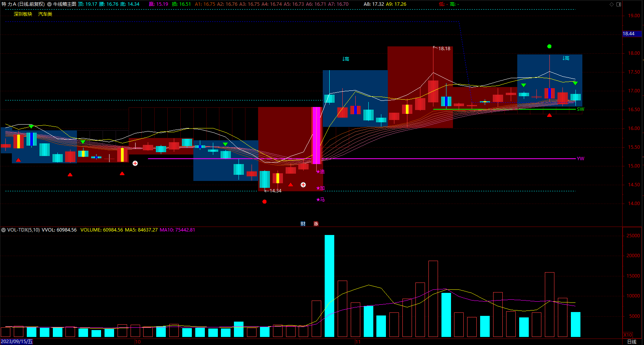644x345 pixels.
Task: Click the month 10 label on time axis
Action: [138, 342]
